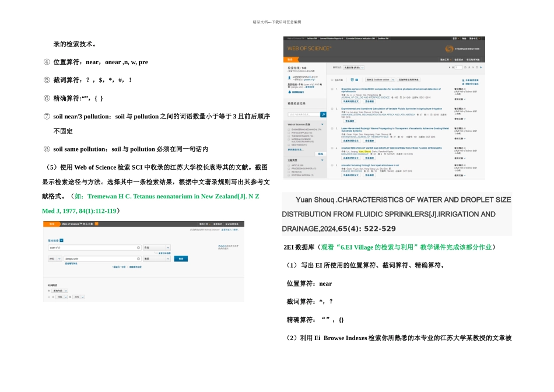Check the box for result 1 Graphitic carbon nitride
Image resolution: width=554 pixels, height=392 pixels.
(x=332, y=89)
